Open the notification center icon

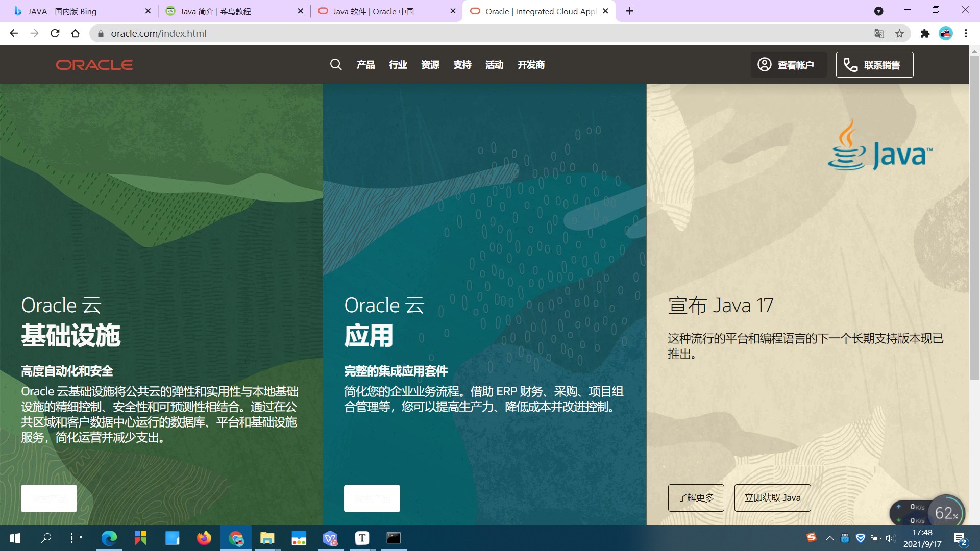click(960, 538)
